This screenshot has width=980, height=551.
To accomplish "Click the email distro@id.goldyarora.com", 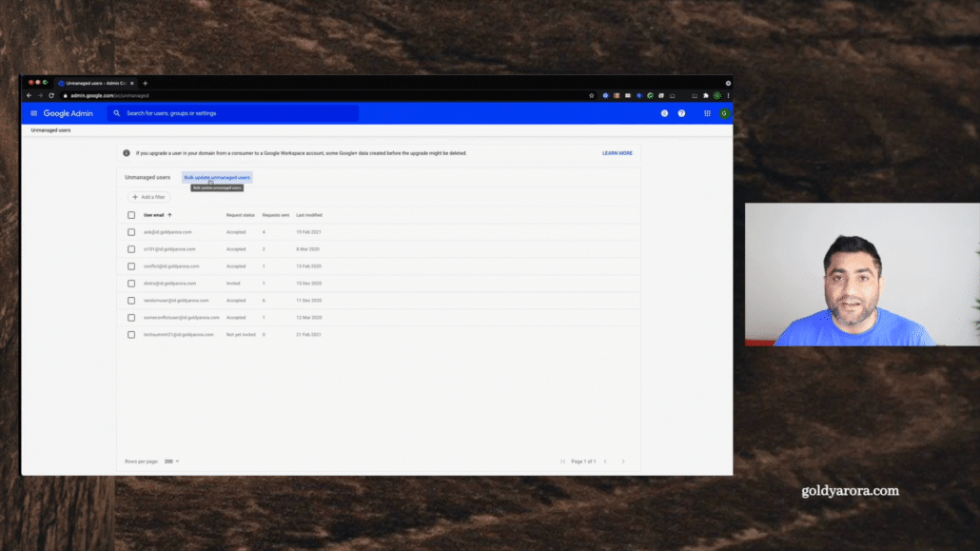I will 169,284.
